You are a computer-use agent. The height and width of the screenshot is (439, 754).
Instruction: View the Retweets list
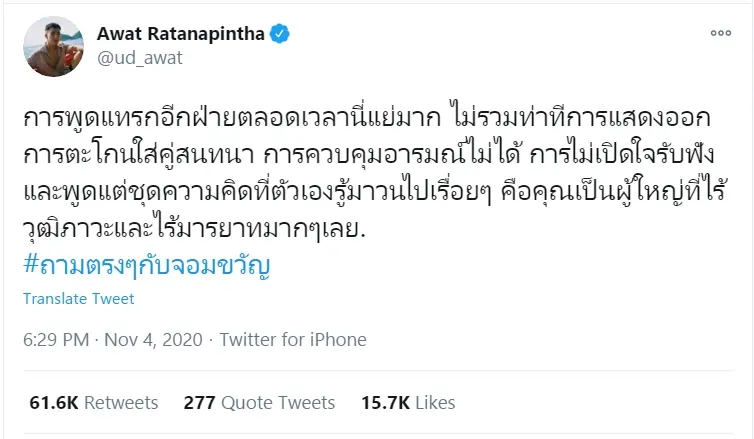[121, 403]
